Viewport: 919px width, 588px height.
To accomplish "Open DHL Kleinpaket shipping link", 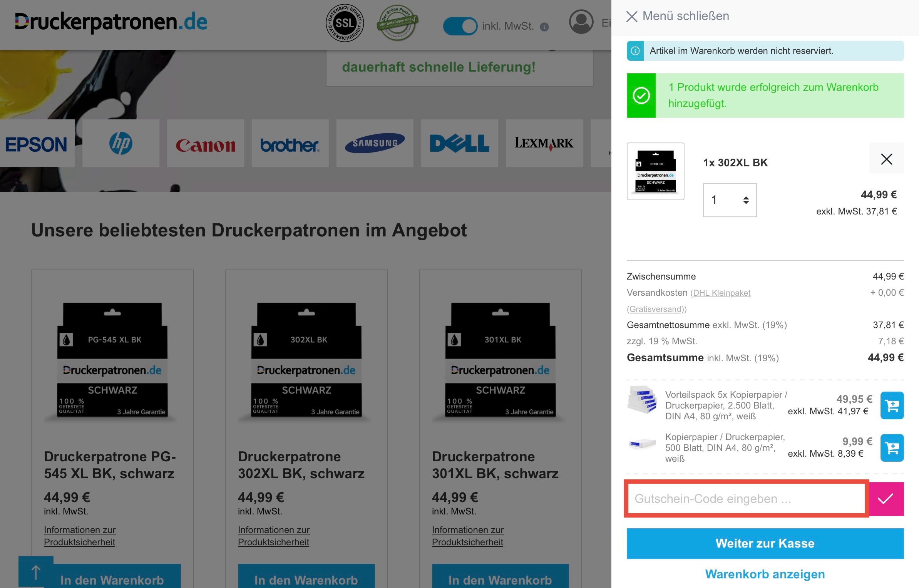I will tap(722, 293).
